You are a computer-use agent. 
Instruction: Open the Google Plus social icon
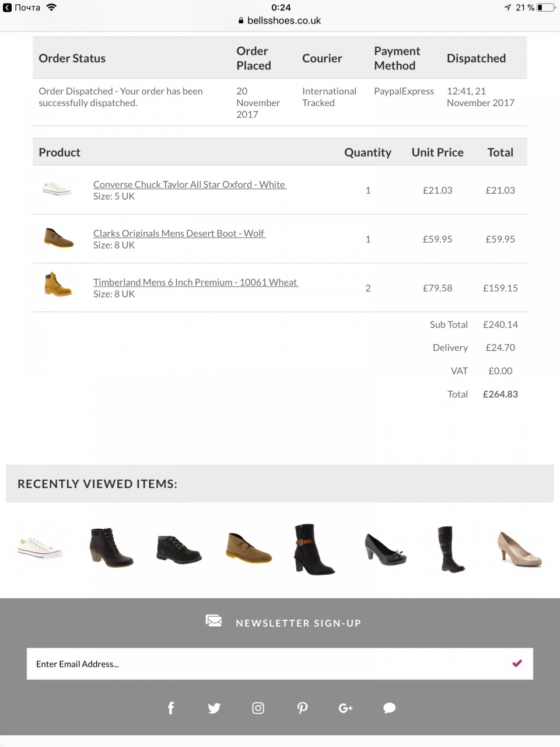click(345, 708)
